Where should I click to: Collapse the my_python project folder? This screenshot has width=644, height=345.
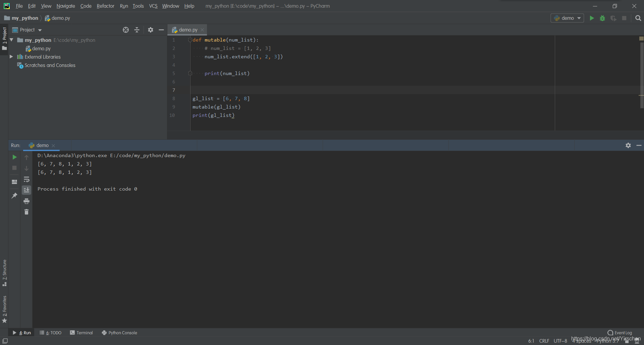[11, 40]
